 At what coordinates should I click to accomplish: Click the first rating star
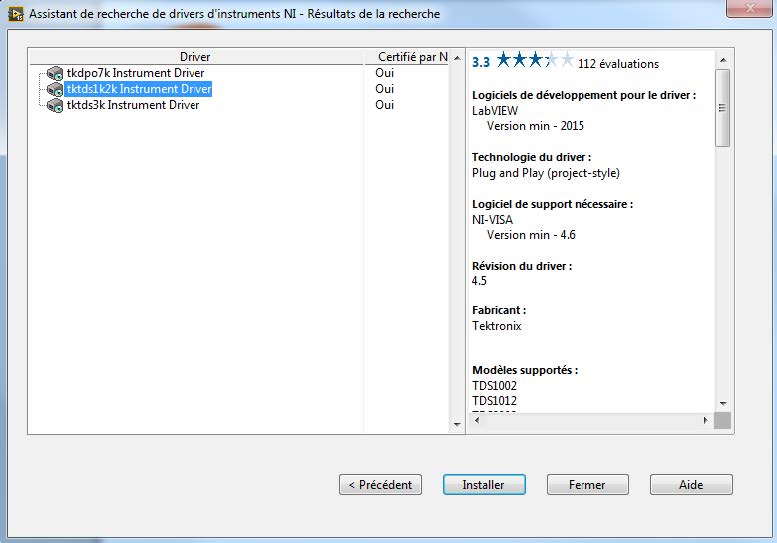point(504,61)
